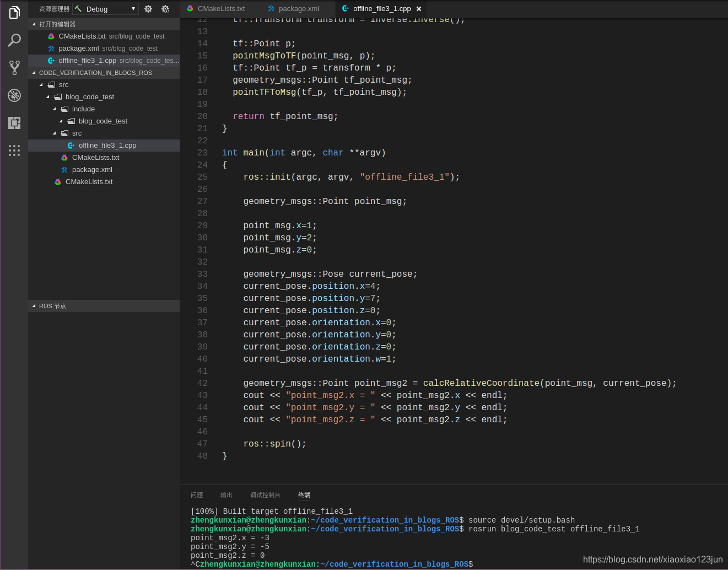Click 'ros::spin();' on line 47

click(x=274, y=444)
